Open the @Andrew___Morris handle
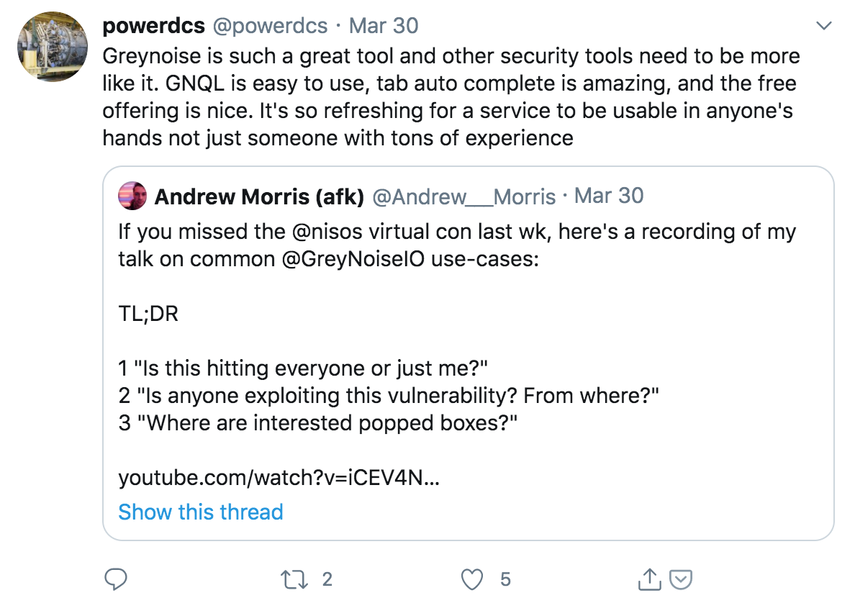 [x=464, y=196]
